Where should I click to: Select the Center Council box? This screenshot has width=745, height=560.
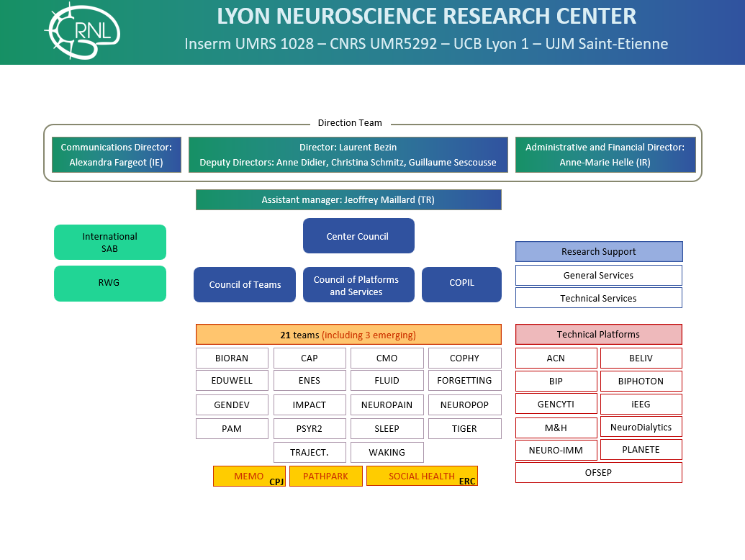pos(358,235)
